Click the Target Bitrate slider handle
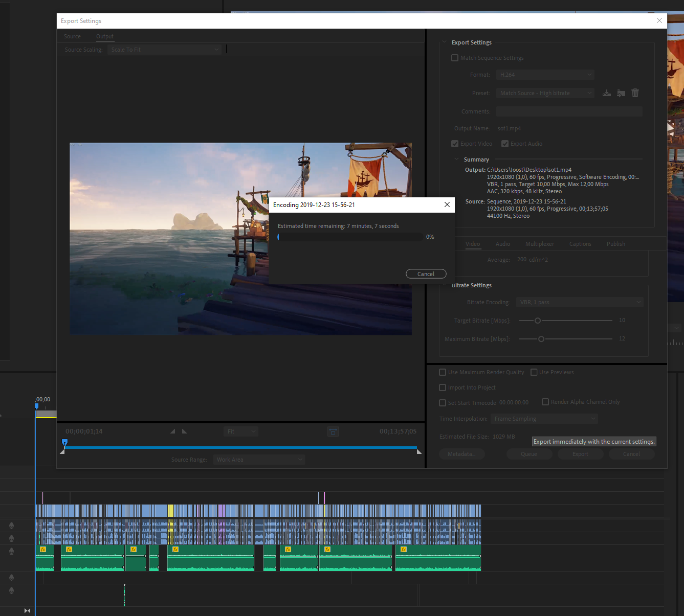 coord(538,321)
